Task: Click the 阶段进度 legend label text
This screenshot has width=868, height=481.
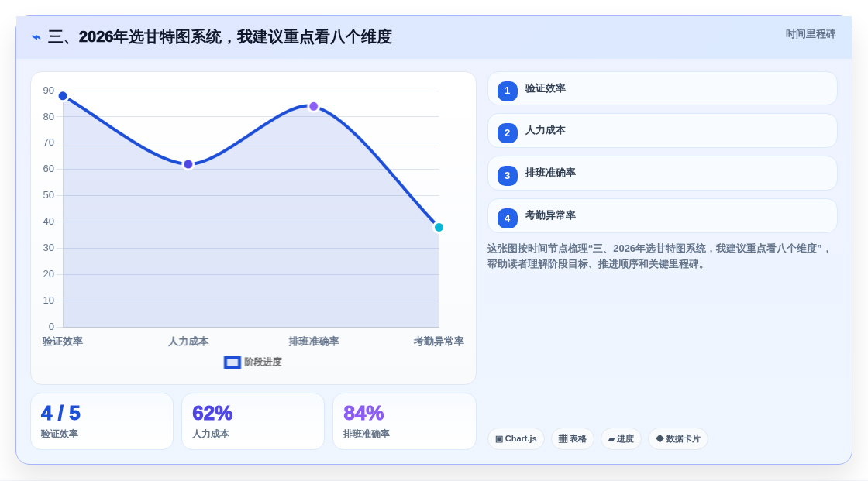Action: (x=263, y=362)
